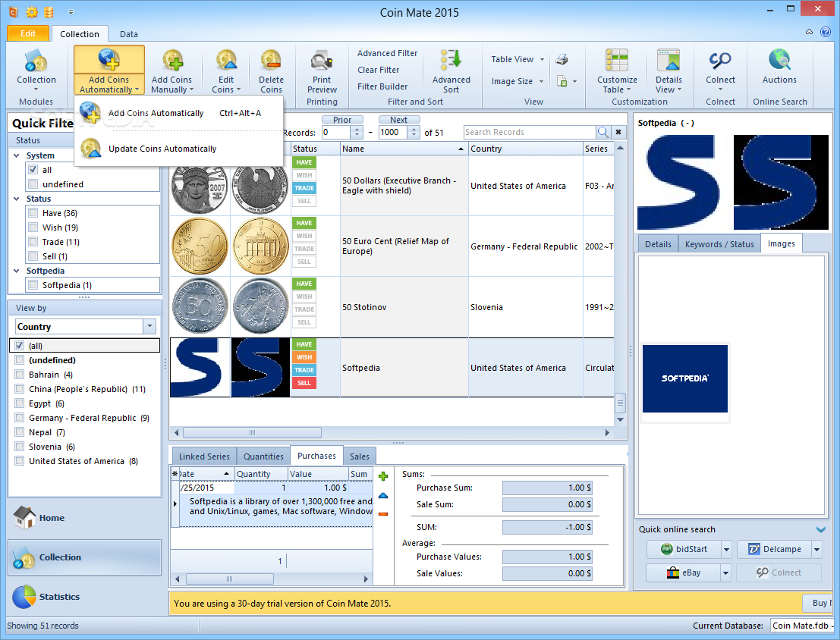The height and width of the screenshot is (640, 840).
Task: Check the Egypt (6) country checkbox
Action: point(20,403)
